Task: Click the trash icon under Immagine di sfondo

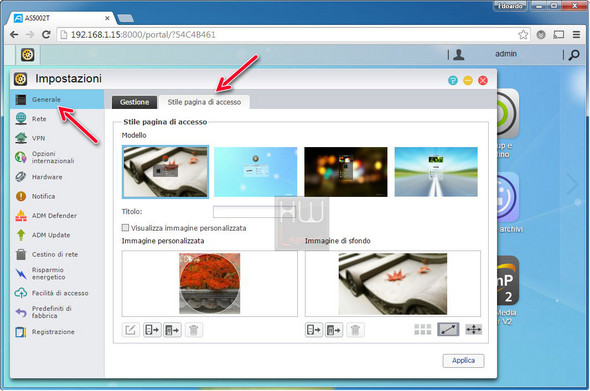Action: coord(355,330)
